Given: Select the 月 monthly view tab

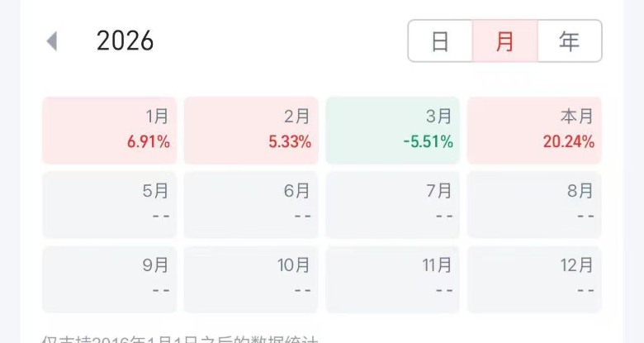Looking at the screenshot, I should pyautogui.click(x=504, y=41).
